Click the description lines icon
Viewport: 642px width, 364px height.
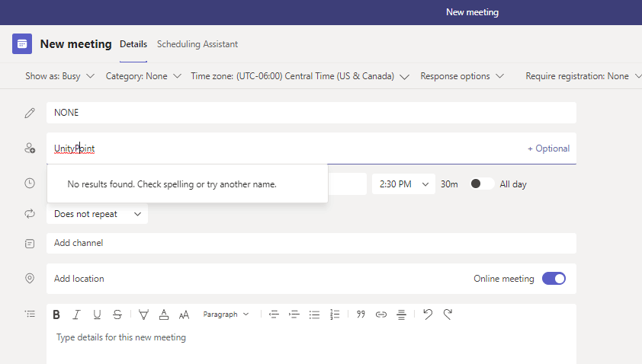[30, 314]
